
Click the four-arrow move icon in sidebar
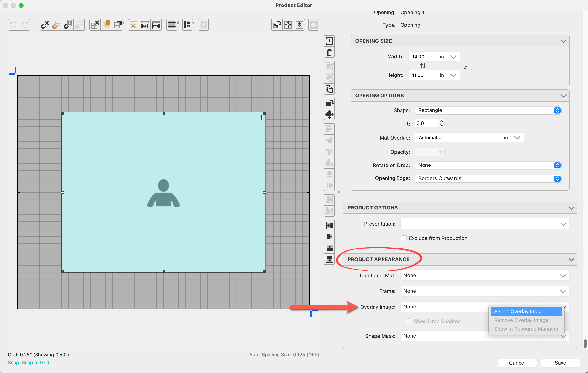click(x=329, y=114)
